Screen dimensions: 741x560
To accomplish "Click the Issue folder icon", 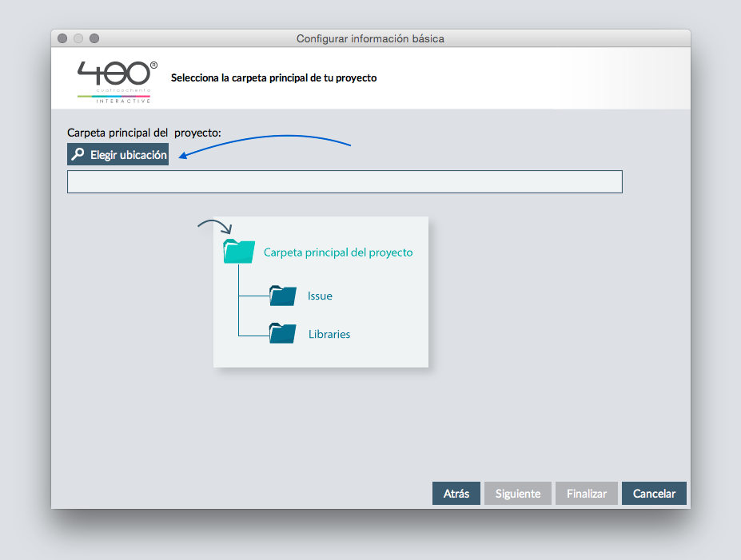I will (x=283, y=296).
